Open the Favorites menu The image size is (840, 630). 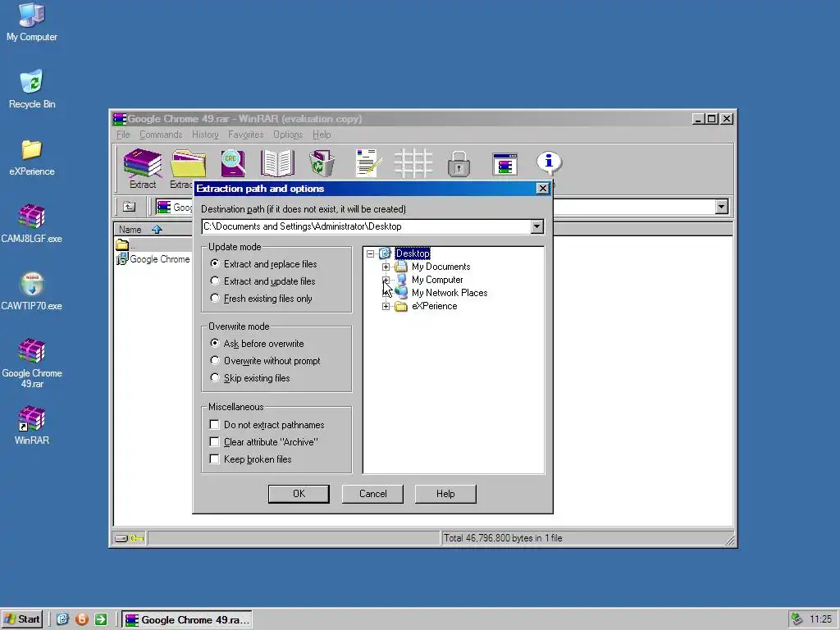coord(246,135)
